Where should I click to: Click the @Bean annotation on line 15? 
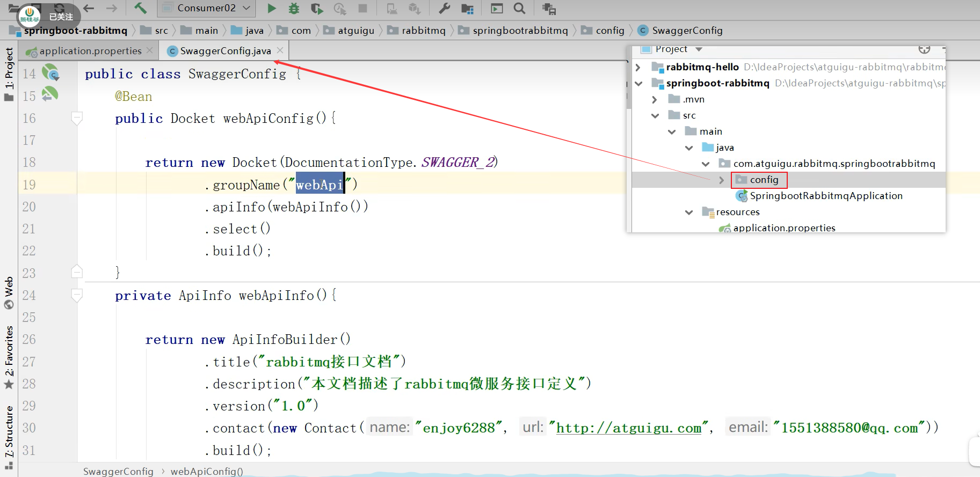(133, 97)
